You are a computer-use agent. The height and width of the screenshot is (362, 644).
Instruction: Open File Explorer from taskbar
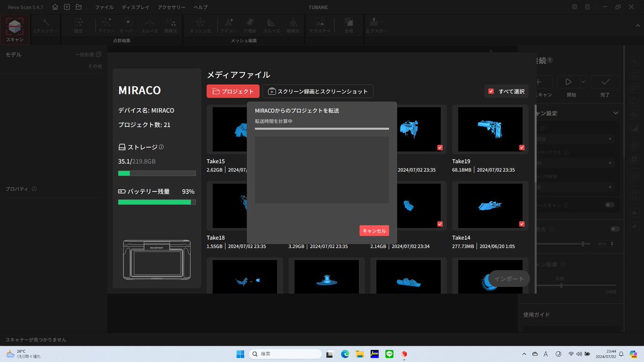pyautogui.click(x=360, y=354)
